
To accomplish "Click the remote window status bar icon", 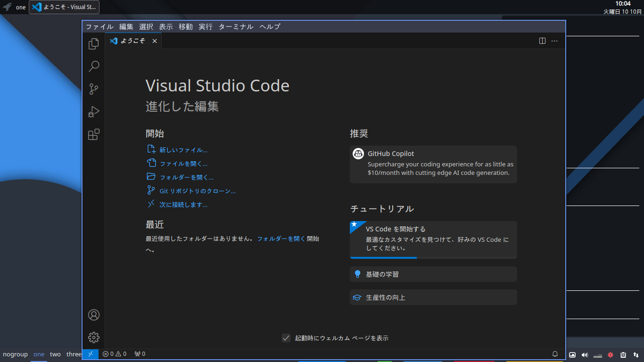I will click(x=91, y=354).
